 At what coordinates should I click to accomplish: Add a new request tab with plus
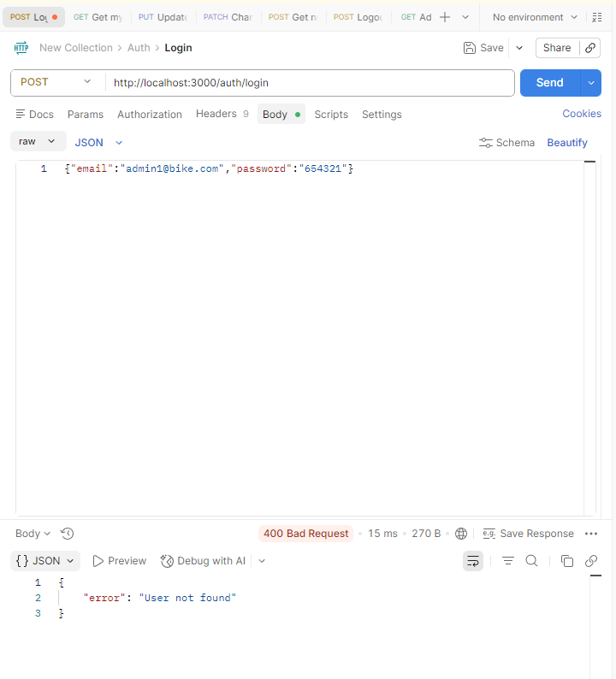point(445,17)
